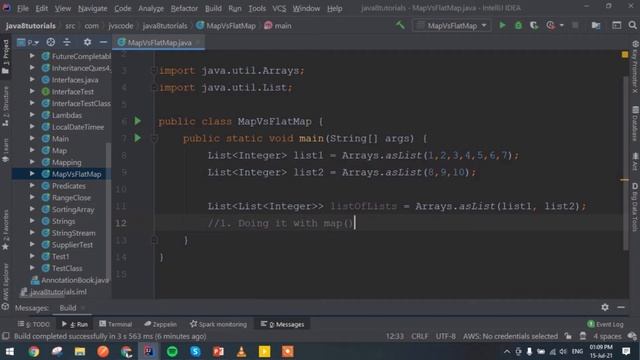The image size is (640, 360).
Task: Open the Structure side tool tab
Action: click(x=5, y=106)
